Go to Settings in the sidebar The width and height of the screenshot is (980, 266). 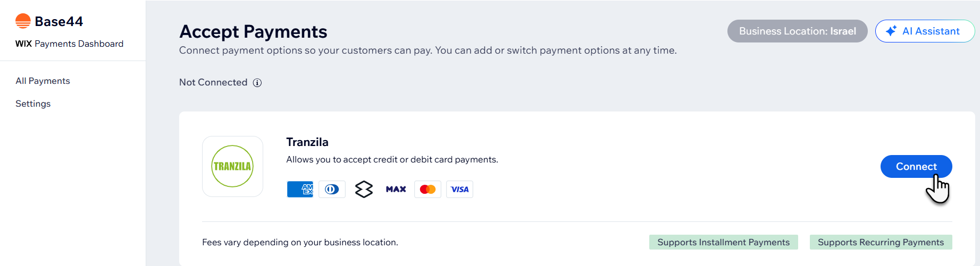click(x=33, y=104)
